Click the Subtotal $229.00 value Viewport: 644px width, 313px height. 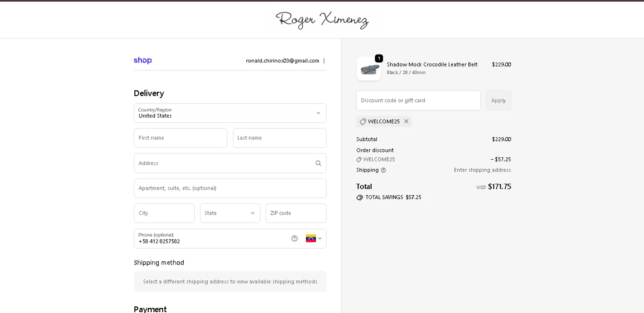point(501,140)
